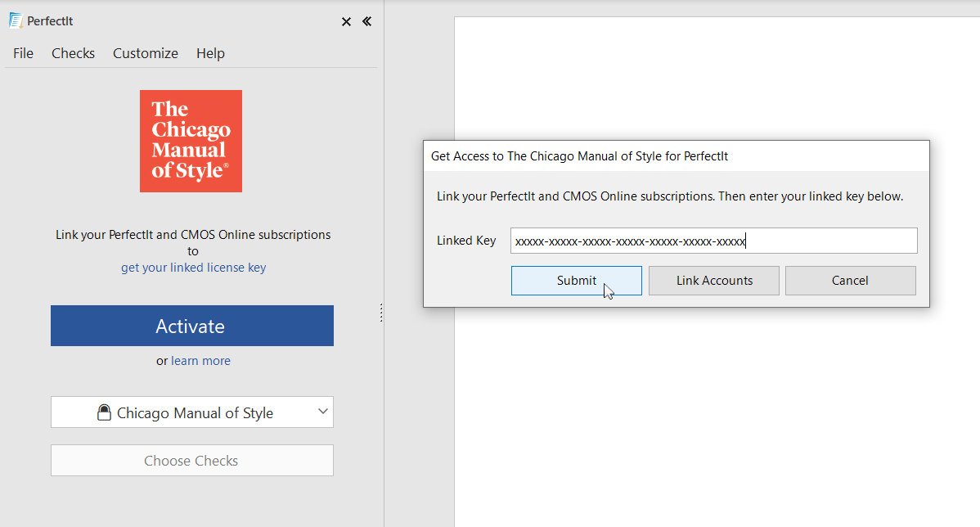This screenshot has width=980, height=527.
Task: Open the Checks menu
Action: [73, 53]
